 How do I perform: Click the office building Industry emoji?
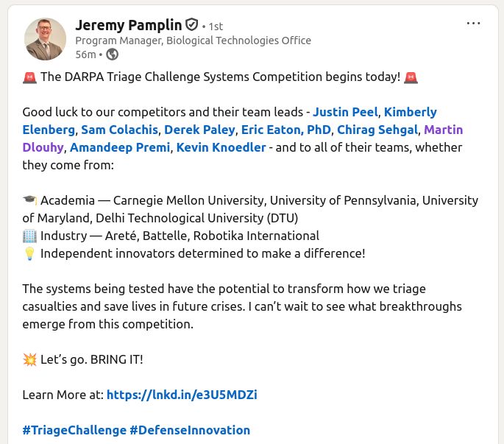[29, 236]
